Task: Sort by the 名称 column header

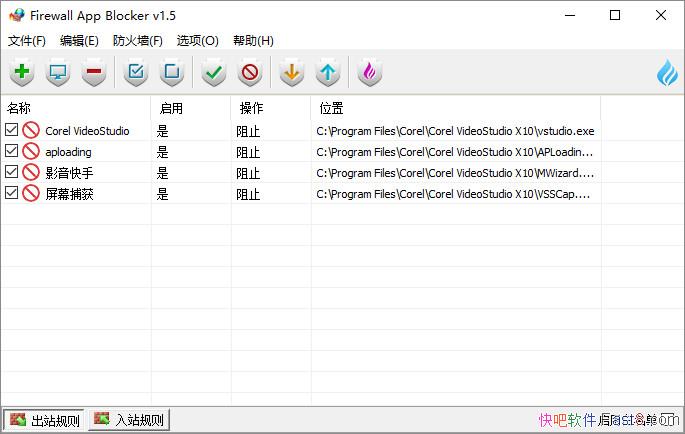Action: click(x=76, y=108)
